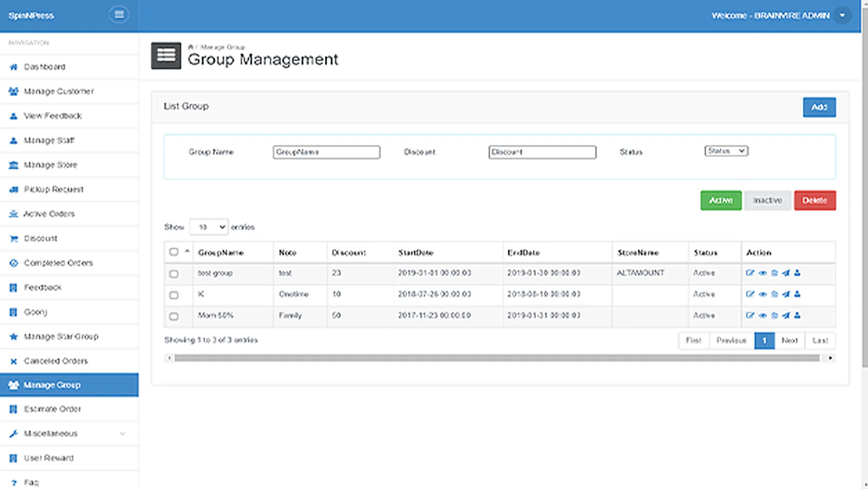The height and width of the screenshot is (489, 868).
Task: Select Estimate Order in the sidebar
Action: (69, 409)
